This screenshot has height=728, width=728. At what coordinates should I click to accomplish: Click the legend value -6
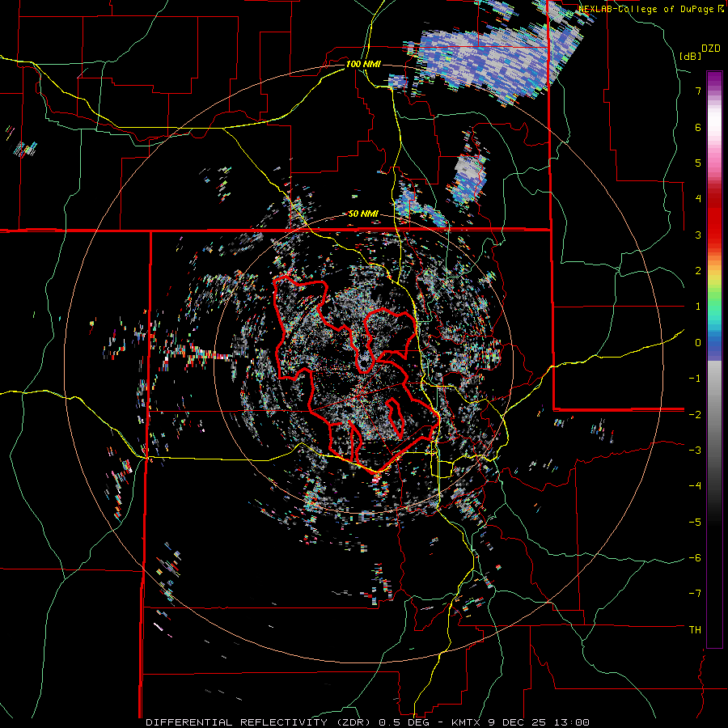[x=695, y=557]
